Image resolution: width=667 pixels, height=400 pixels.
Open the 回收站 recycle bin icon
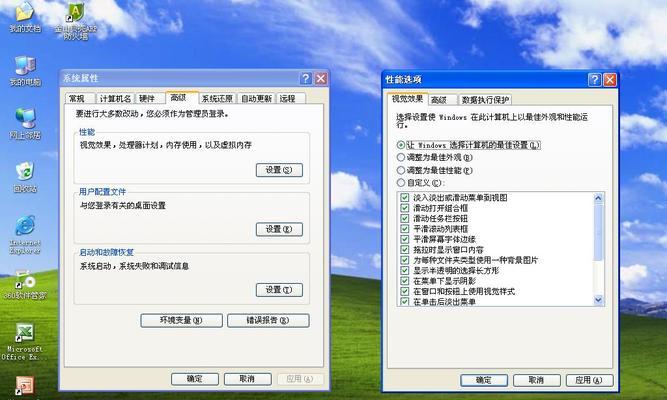(x=25, y=177)
